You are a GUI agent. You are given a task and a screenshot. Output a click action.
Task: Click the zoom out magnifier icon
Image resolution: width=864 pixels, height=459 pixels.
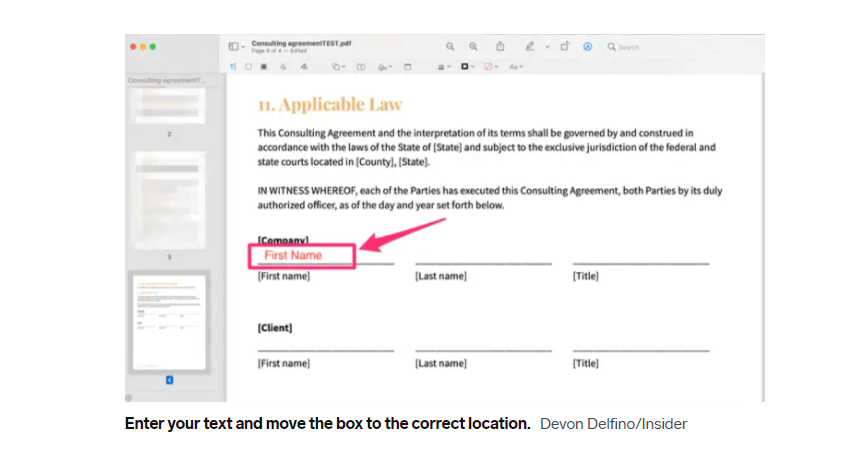coord(450,47)
